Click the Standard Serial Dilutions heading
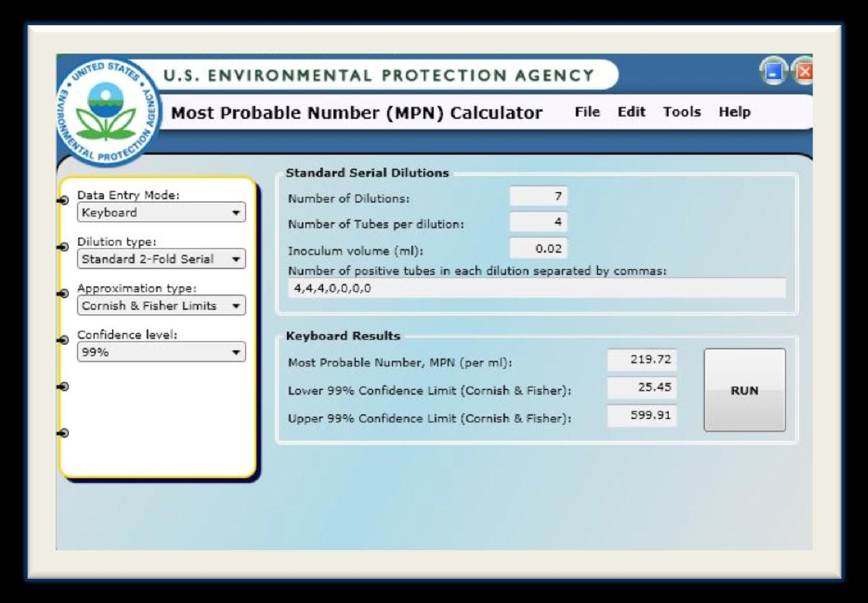This screenshot has width=868, height=603. 368,173
